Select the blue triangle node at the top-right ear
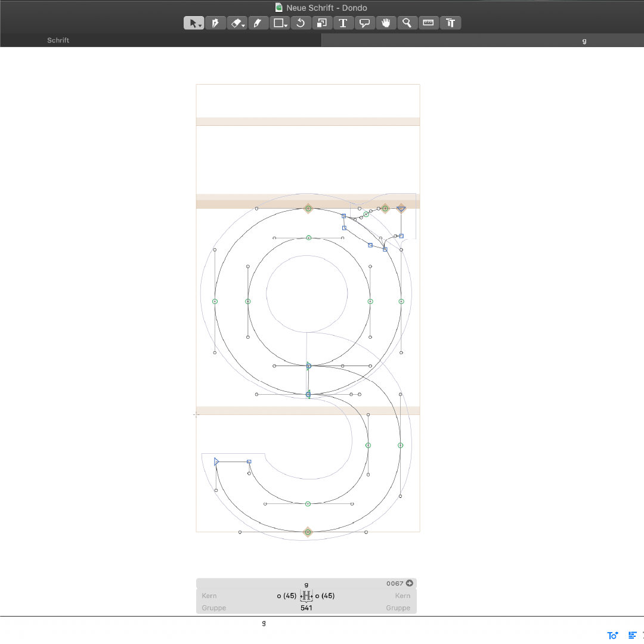The width and height of the screenshot is (644, 644). point(401,209)
